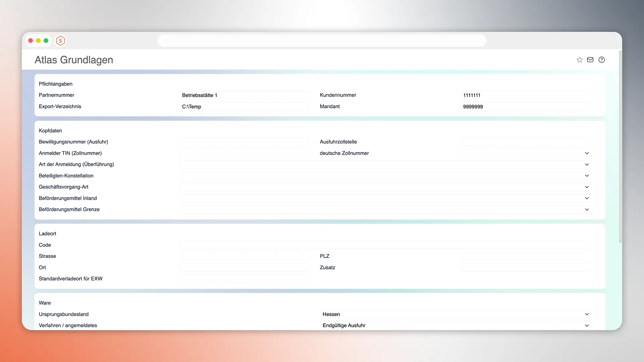This screenshot has height=362, width=644.
Task: Open the Art der Anmeldung dropdown
Action: pos(385,165)
